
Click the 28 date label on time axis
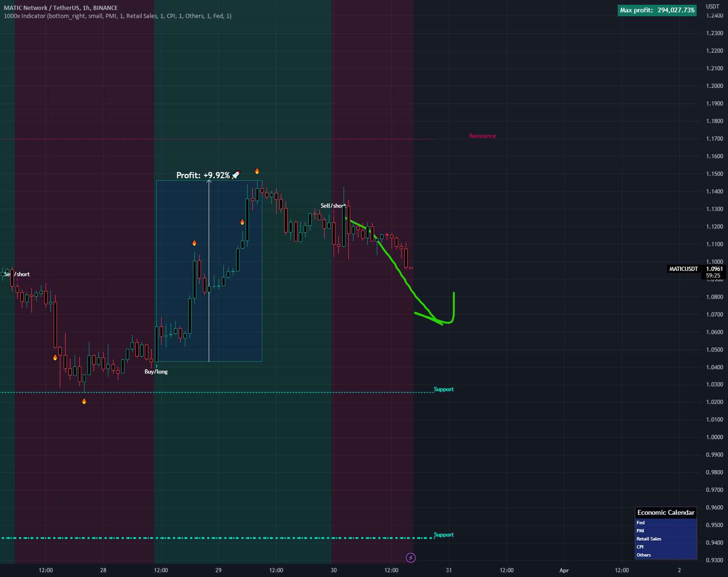103,570
